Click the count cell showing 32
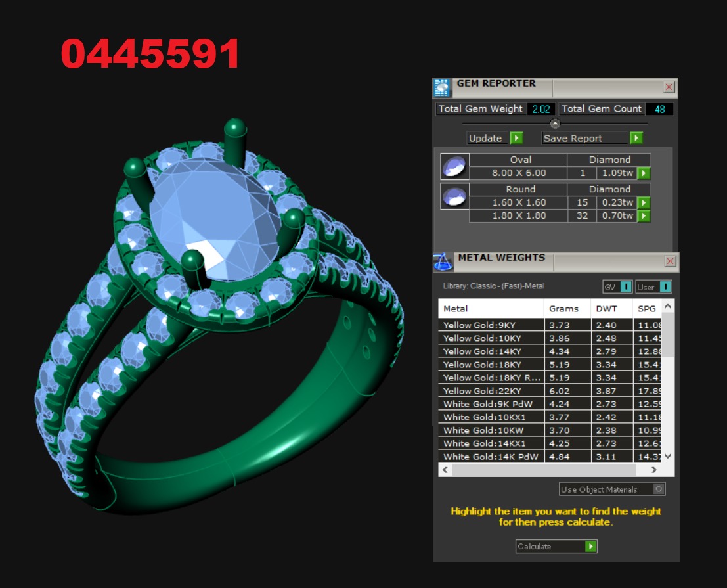The height and width of the screenshot is (588, 727). click(583, 215)
